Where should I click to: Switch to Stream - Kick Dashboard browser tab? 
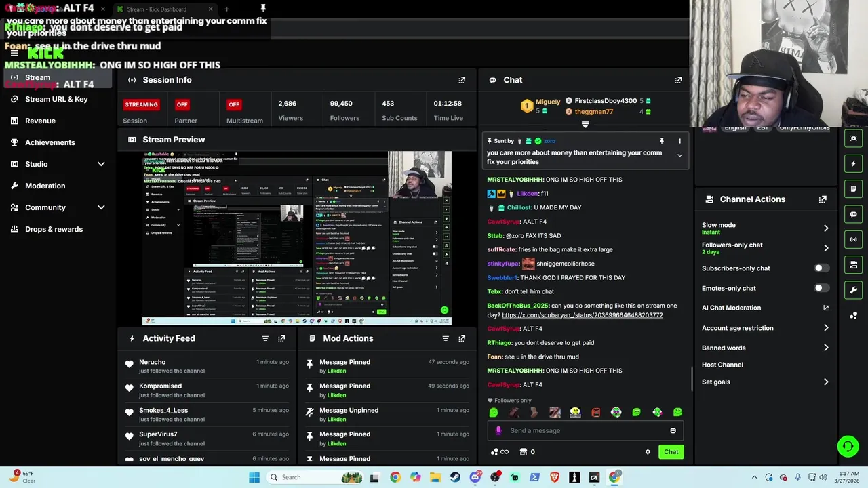point(165,9)
